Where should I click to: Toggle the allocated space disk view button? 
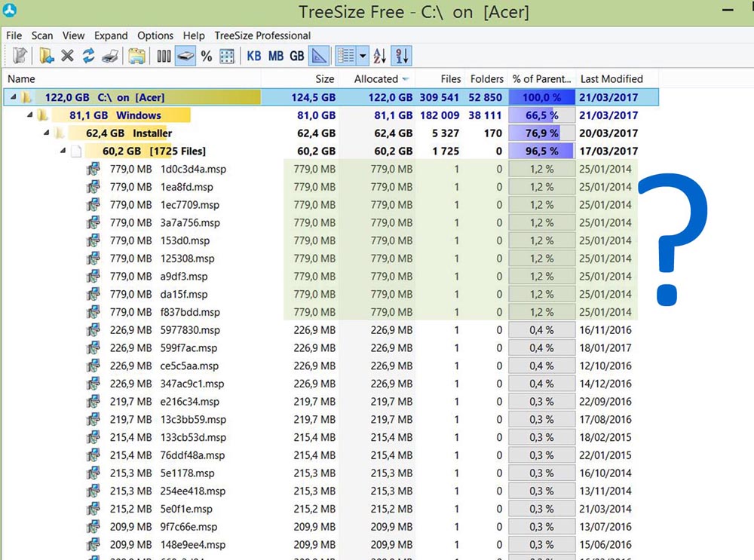(185, 56)
